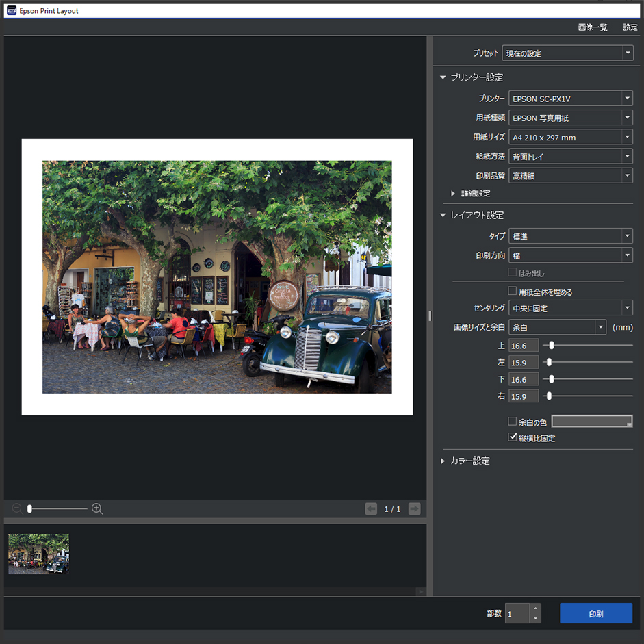Expand the 詳細設定 section
The image size is (644, 644).
point(474,194)
